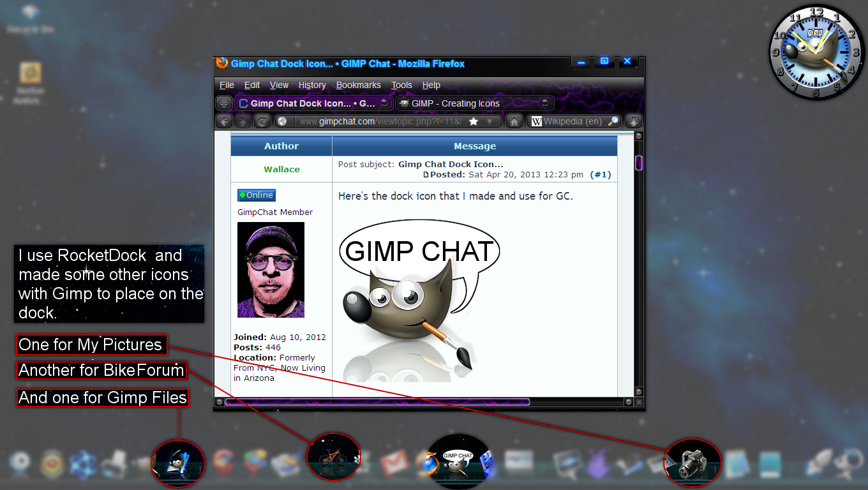Open the Help menu
The width and height of the screenshot is (868, 490).
coord(431,85)
